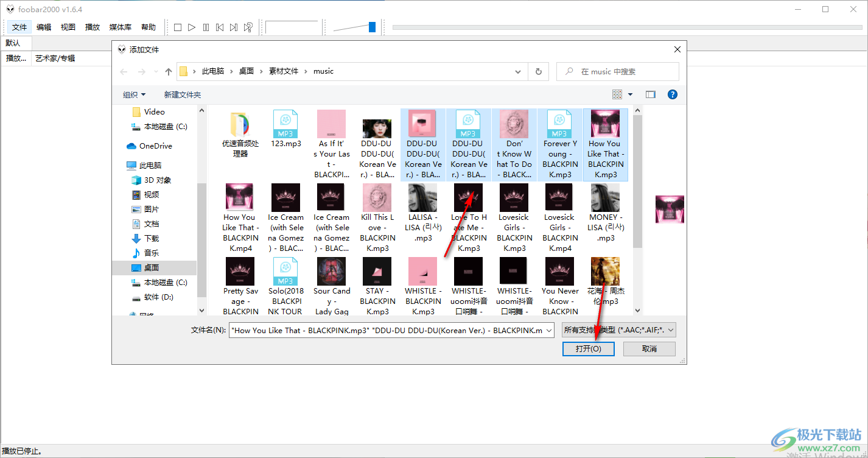Select Sour Candy - Lady Gaga file
The image size is (868, 458).
[x=332, y=286]
